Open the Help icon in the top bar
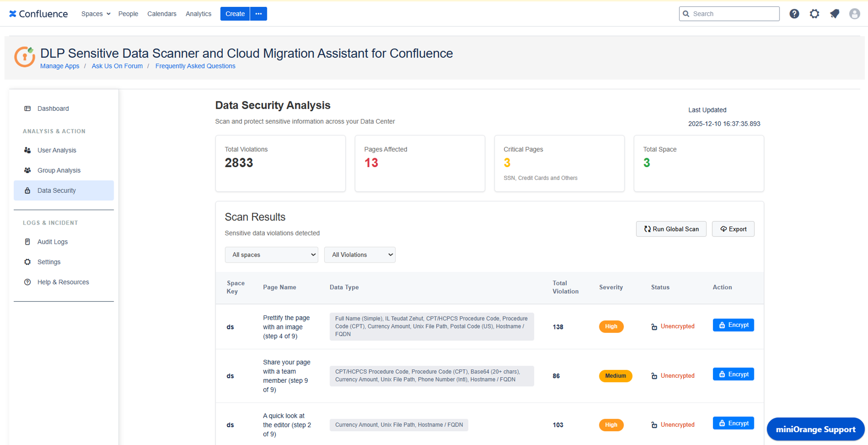Image resolution: width=868 pixels, height=445 pixels. point(794,13)
